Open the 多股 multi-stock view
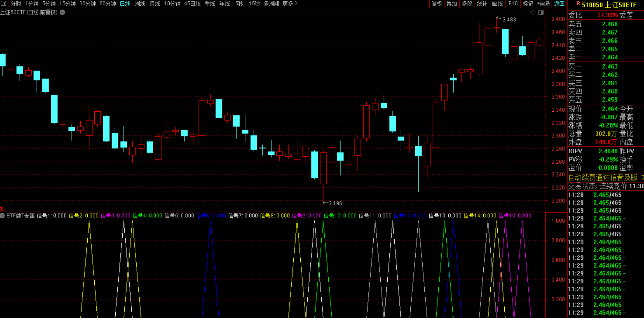This screenshot has width=644, height=318. click(467, 3)
